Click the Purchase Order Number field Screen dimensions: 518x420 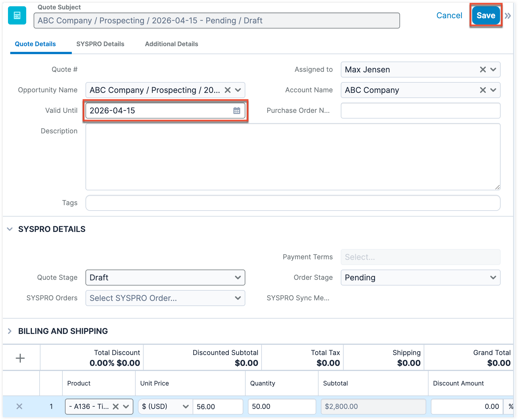421,111
